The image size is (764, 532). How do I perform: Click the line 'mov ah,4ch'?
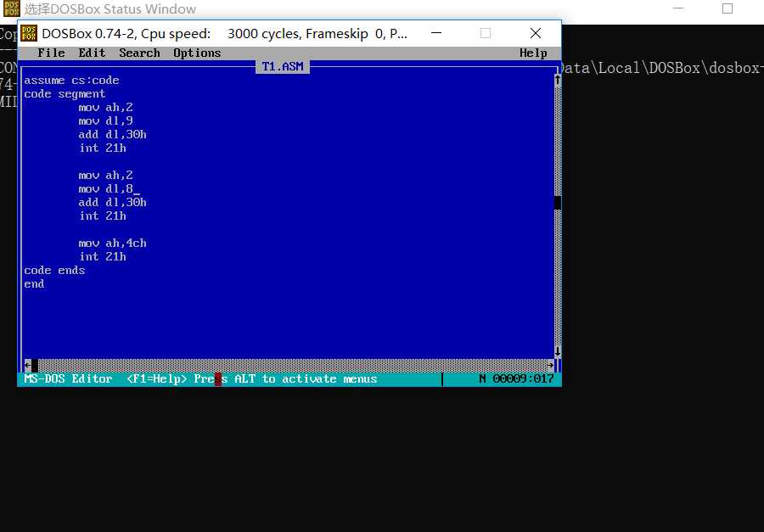coord(113,244)
